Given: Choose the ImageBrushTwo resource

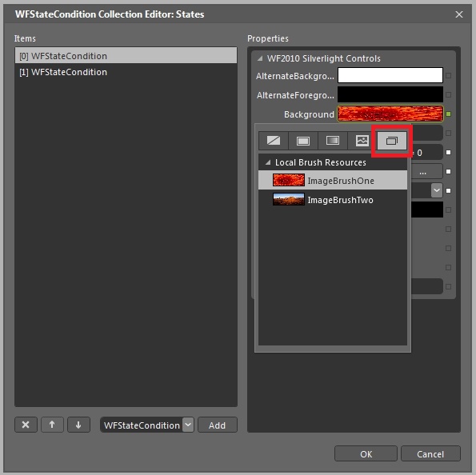Looking at the screenshot, I should tap(333, 200).
